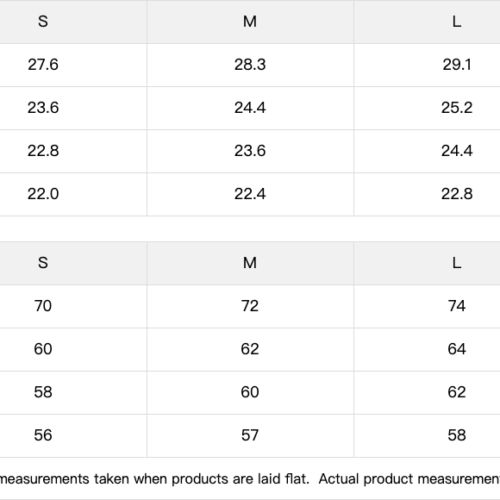The width and height of the screenshot is (500, 500).
Task: Click the S header in bottom table
Action: tap(43, 263)
